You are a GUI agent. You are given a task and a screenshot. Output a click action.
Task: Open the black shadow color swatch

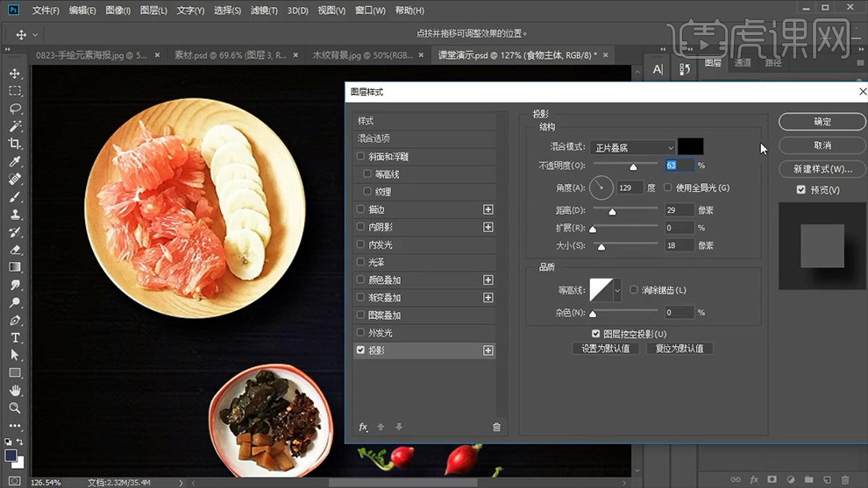point(690,146)
